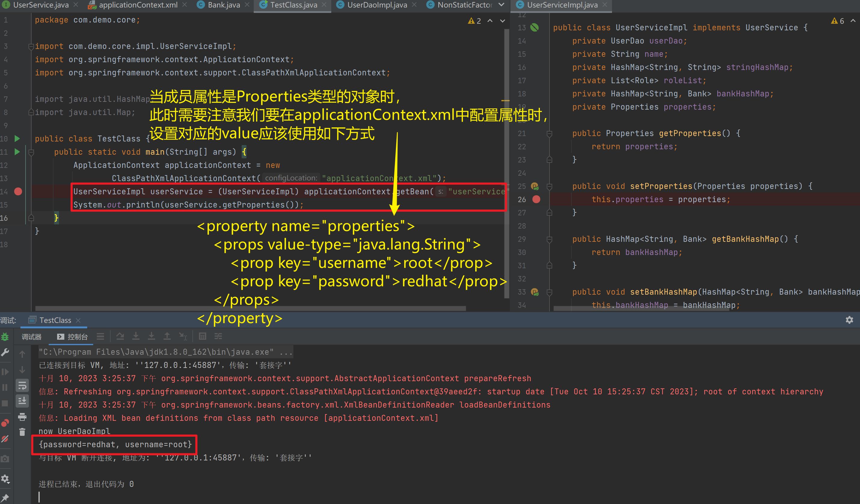The image size is (860, 504).
Task: Clear console with the trash icon
Action: point(22,432)
